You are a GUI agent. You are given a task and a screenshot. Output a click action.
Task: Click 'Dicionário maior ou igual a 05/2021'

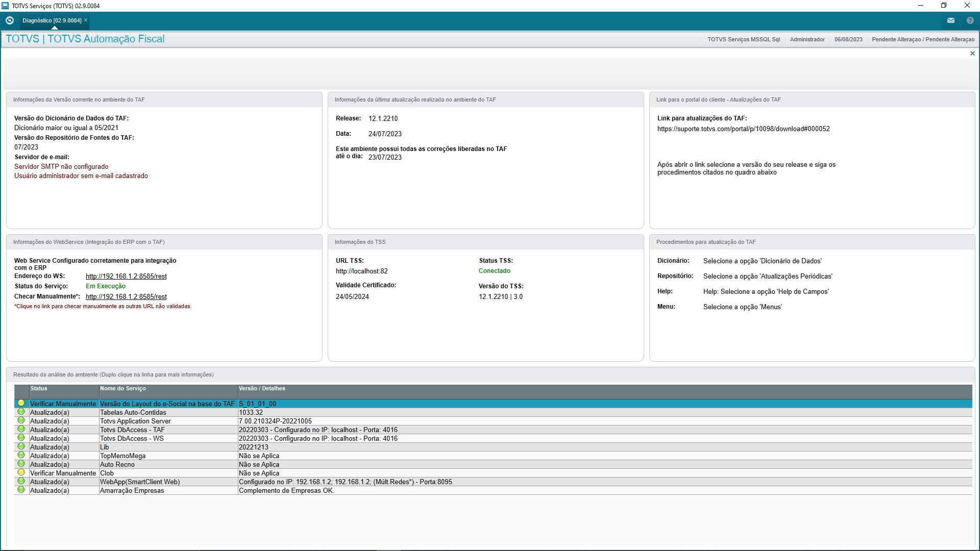click(66, 128)
